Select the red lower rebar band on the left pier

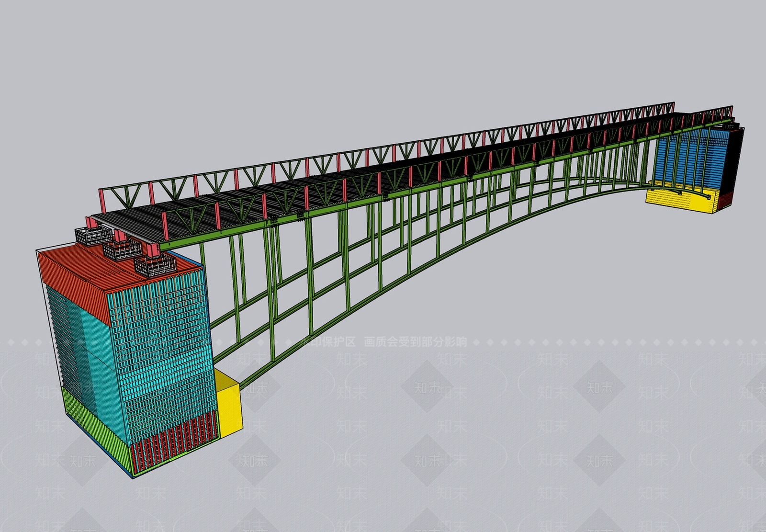175,441
